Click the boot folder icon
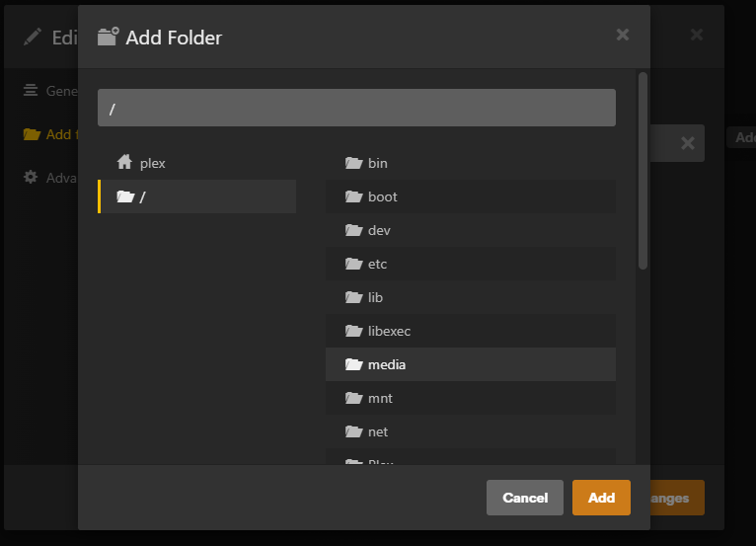 pos(353,196)
